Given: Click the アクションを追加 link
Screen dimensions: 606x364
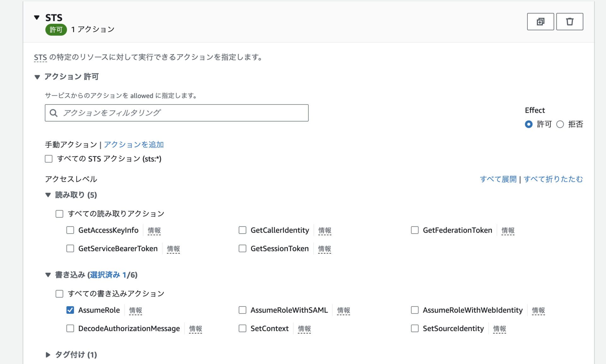Looking at the screenshot, I should (x=134, y=145).
